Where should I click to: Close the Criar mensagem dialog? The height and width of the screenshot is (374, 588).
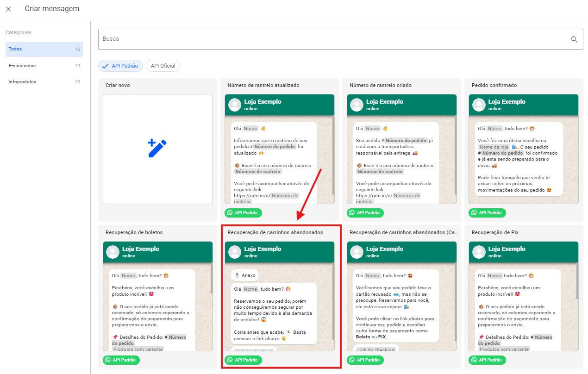click(8, 9)
